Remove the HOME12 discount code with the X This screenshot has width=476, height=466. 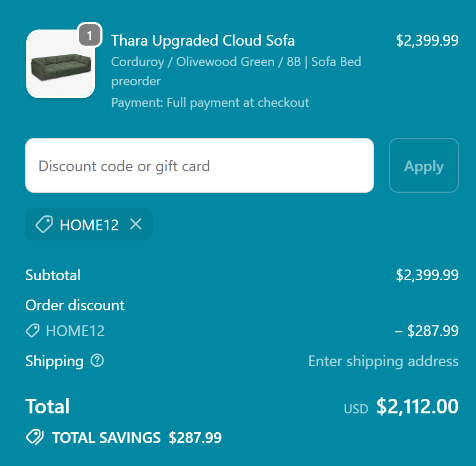pos(136,224)
